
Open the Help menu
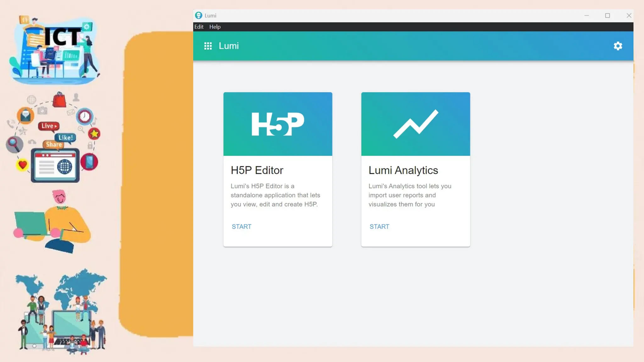coord(215,27)
